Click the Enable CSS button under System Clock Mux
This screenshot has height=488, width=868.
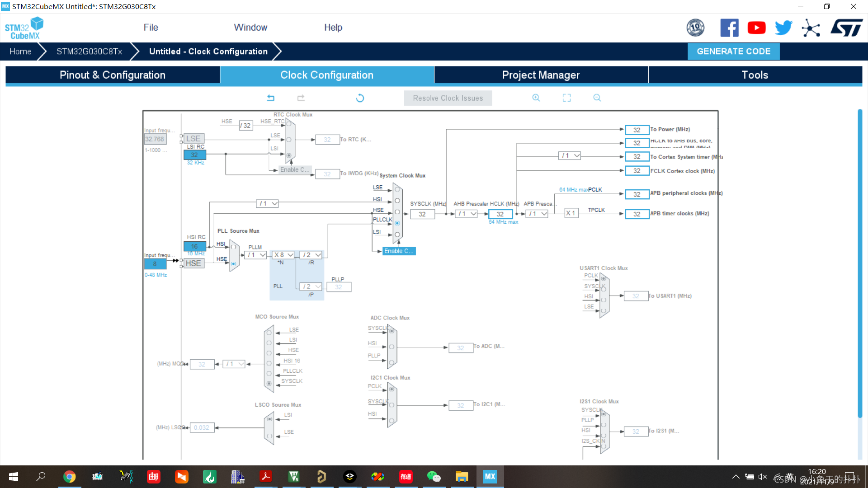(399, 251)
